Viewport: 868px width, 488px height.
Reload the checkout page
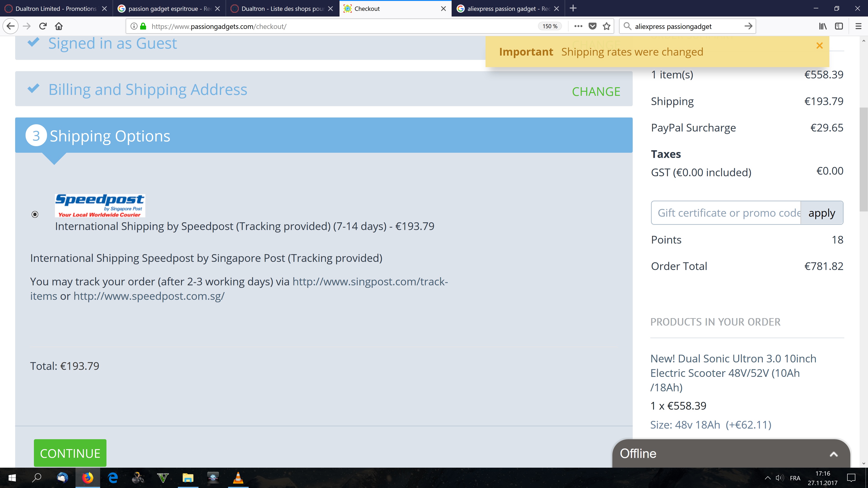43,26
